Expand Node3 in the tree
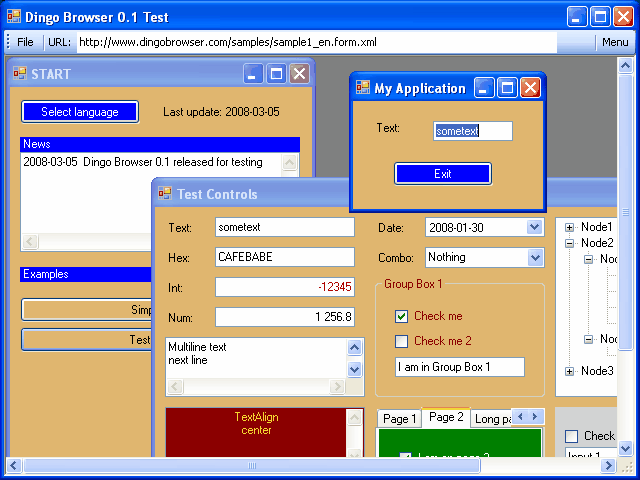 569,371
